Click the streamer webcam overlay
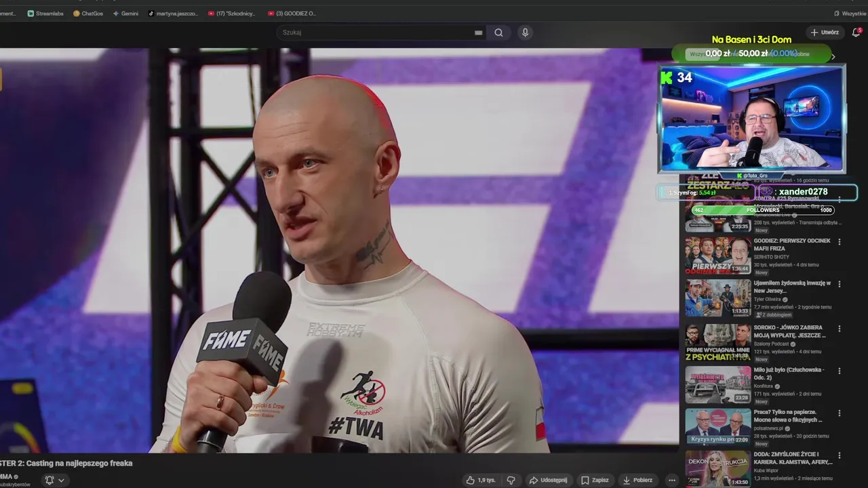Image resolution: width=868 pixels, height=488 pixels. coord(751,119)
